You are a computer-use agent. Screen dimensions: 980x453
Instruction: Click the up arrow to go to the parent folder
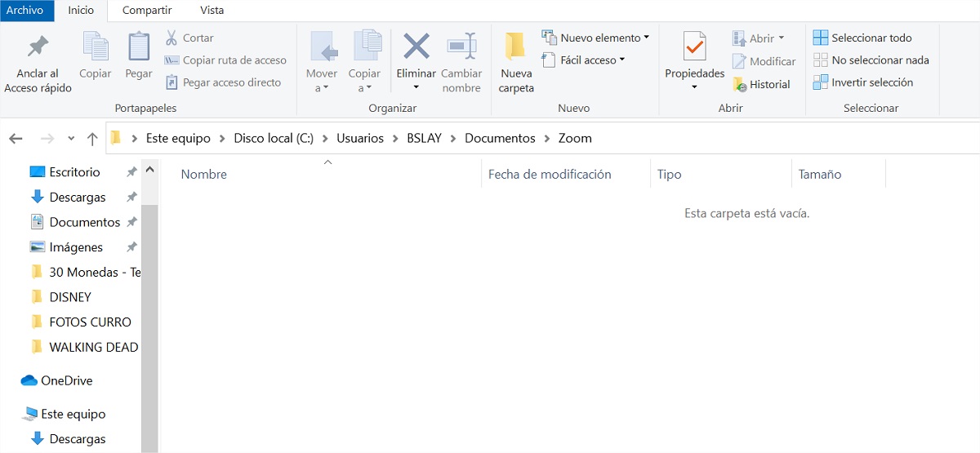point(92,139)
